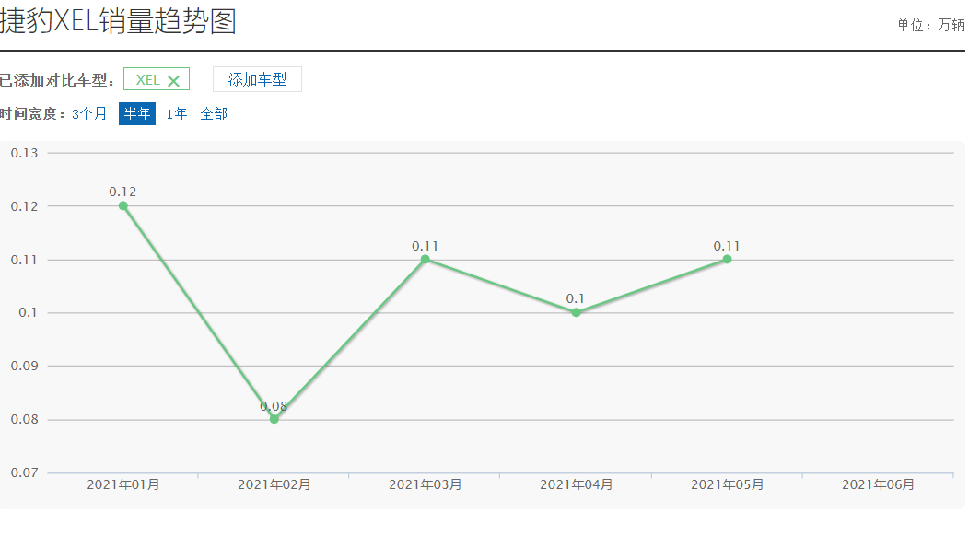Remove the XEL comparison model via X icon
980x536 pixels.
174,81
